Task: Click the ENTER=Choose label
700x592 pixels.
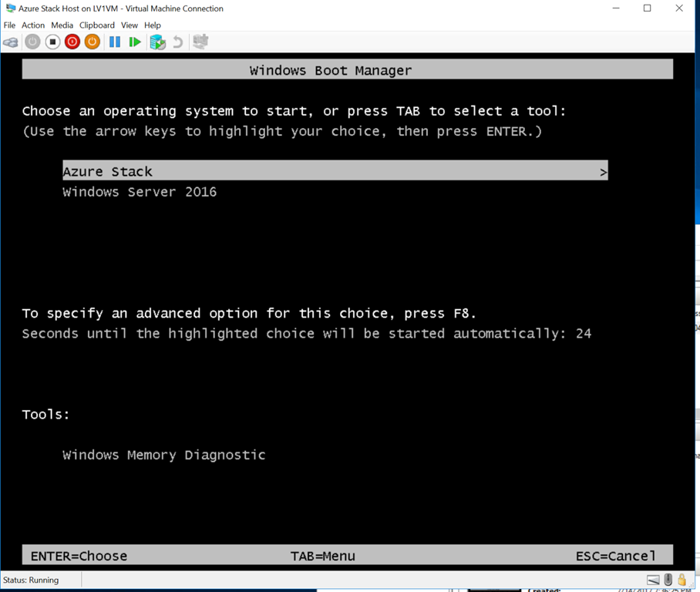Action: 79,556
